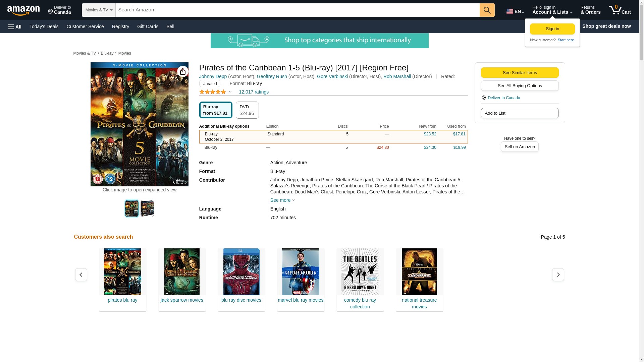Click the yellow Sign in button
The height and width of the screenshot is (362, 644).
pos(552,29)
